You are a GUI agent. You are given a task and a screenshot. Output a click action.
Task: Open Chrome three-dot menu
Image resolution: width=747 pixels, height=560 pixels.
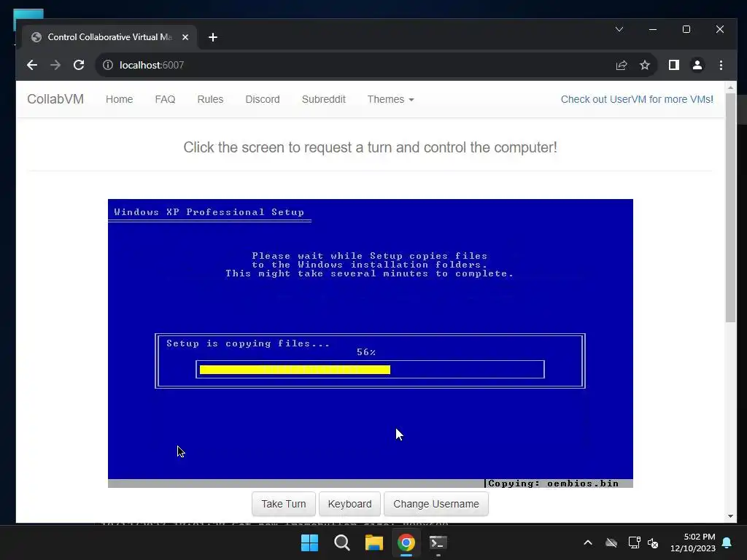[721, 65]
